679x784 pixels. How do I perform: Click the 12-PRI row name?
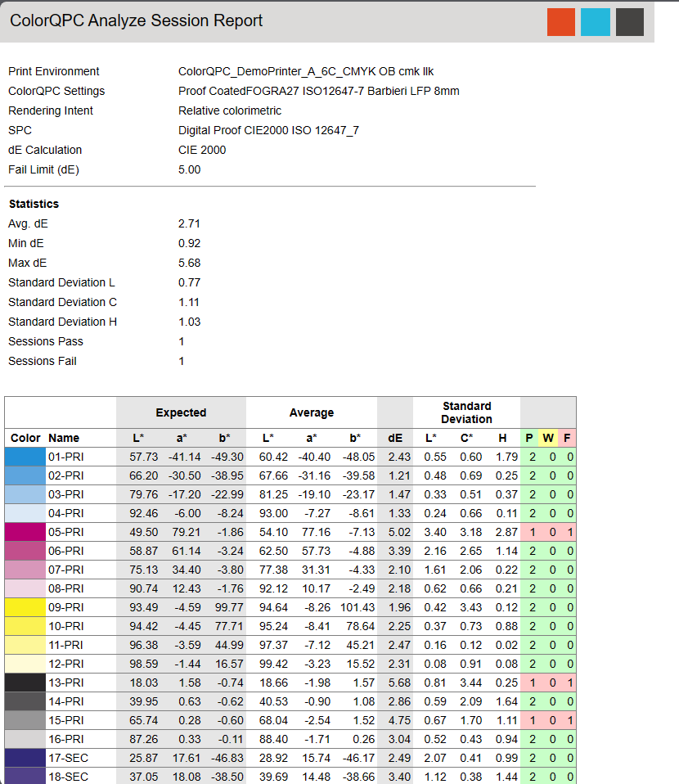pos(66,664)
